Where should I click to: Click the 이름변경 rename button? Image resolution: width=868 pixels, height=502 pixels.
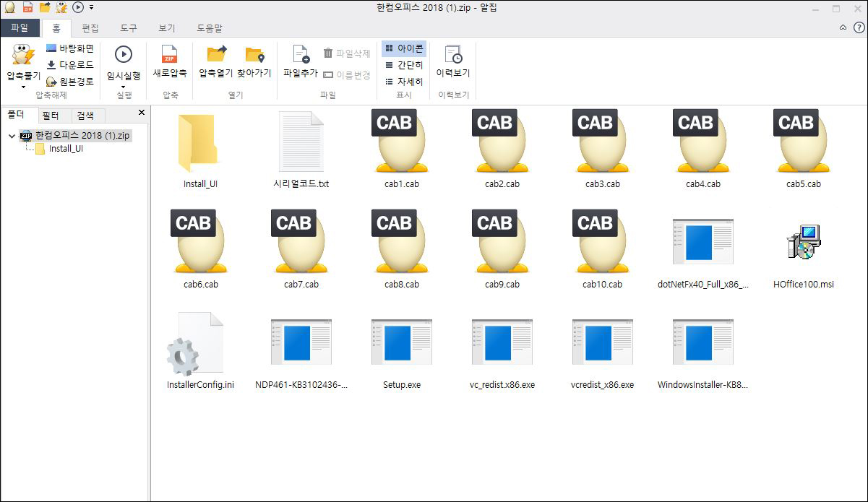click(x=347, y=74)
